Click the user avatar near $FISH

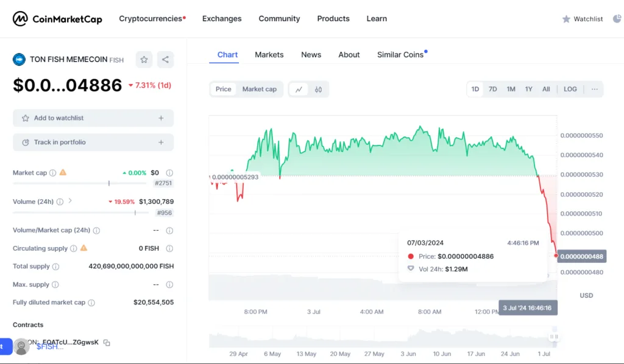[x=21, y=346]
